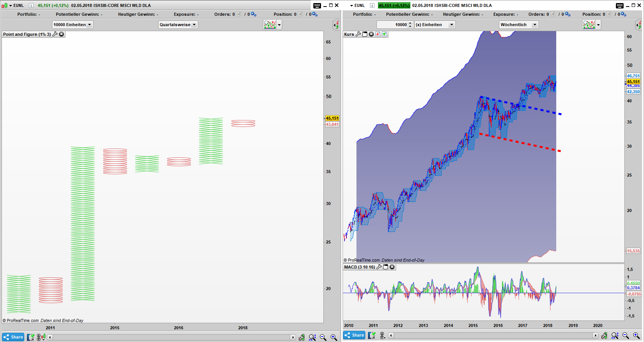Toggle trading side panel in right window
Screen dimensions: 644x342
tap(639, 25)
